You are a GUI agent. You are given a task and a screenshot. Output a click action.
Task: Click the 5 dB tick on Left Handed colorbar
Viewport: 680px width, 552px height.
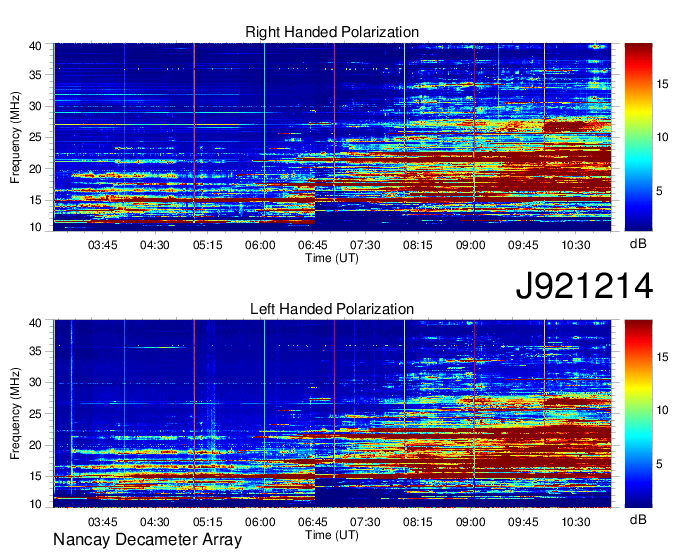coord(659,464)
